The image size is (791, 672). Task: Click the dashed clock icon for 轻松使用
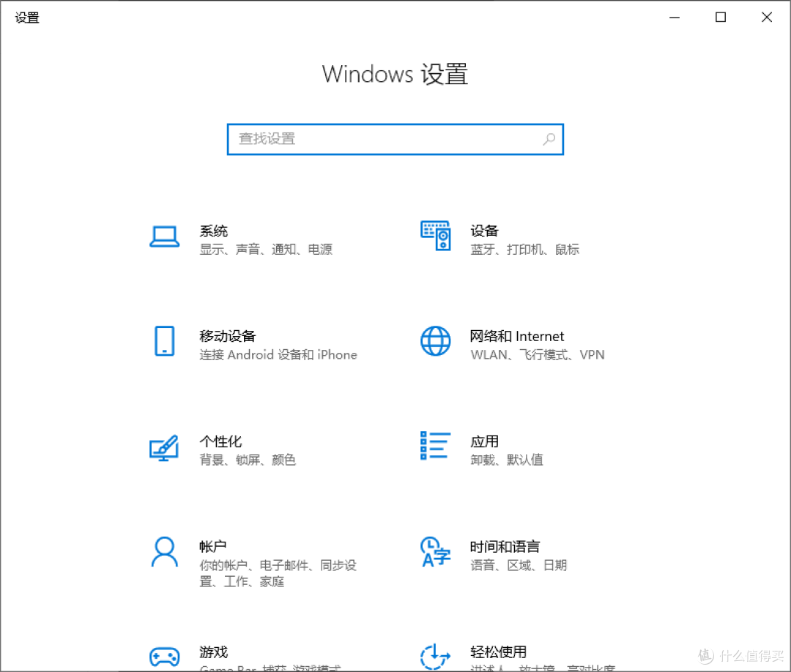point(435,657)
